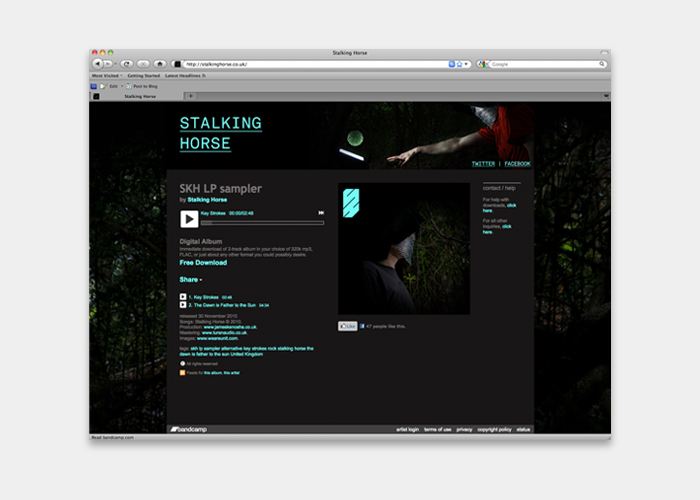Click the Free Download link
The width and height of the screenshot is (700, 500).
click(203, 262)
